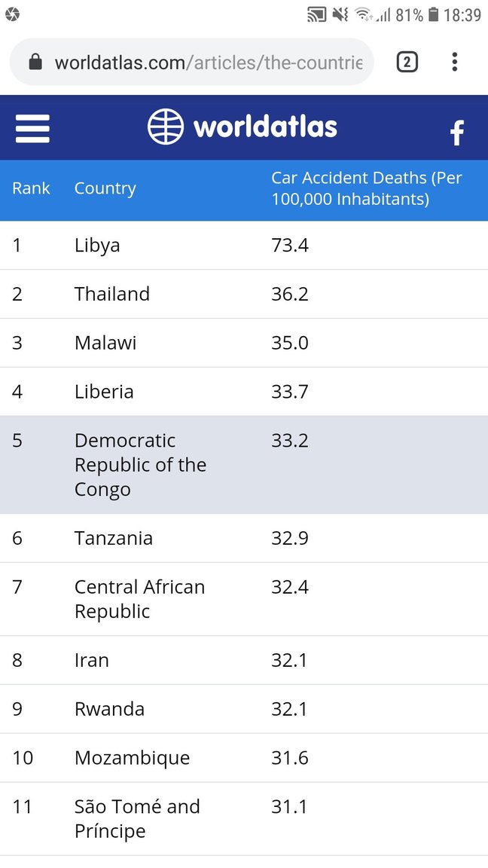Select the highlighted Democratic Republic of the Congo row
The image size is (488, 868).
tap(244, 465)
